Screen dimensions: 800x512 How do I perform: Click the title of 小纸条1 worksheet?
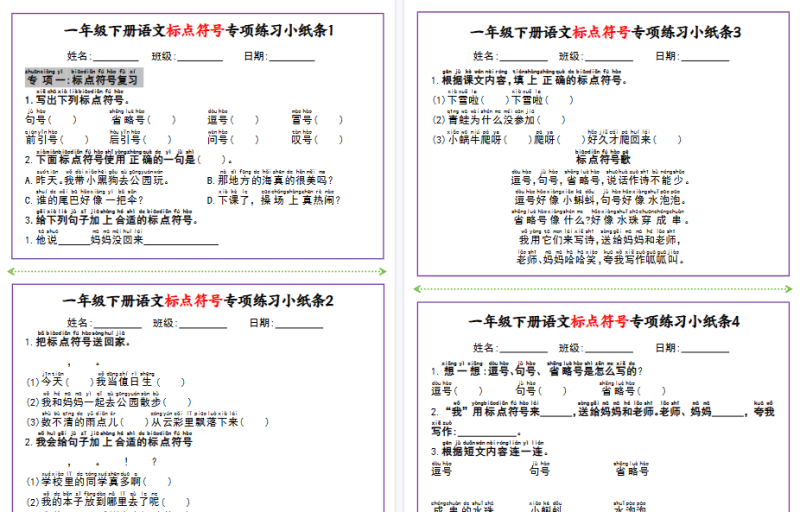[198, 31]
